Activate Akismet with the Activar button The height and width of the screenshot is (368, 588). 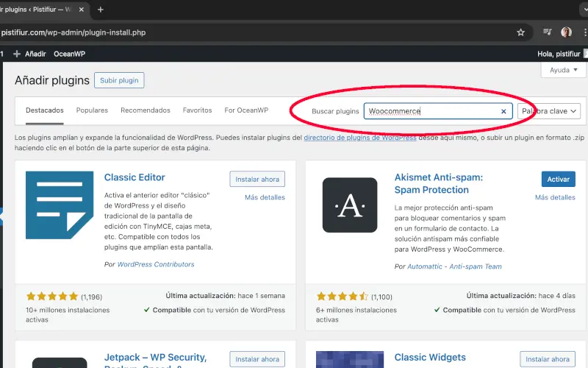[559, 179]
